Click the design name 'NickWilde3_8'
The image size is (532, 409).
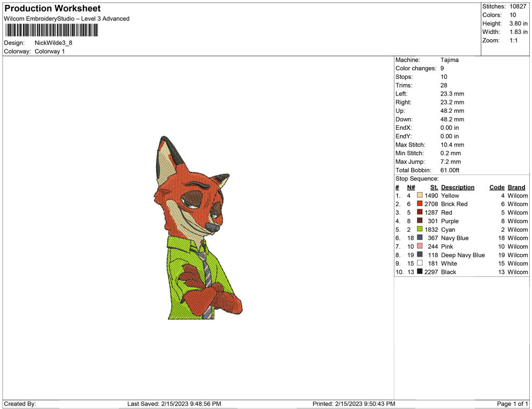pyautogui.click(x=53, y=43)
